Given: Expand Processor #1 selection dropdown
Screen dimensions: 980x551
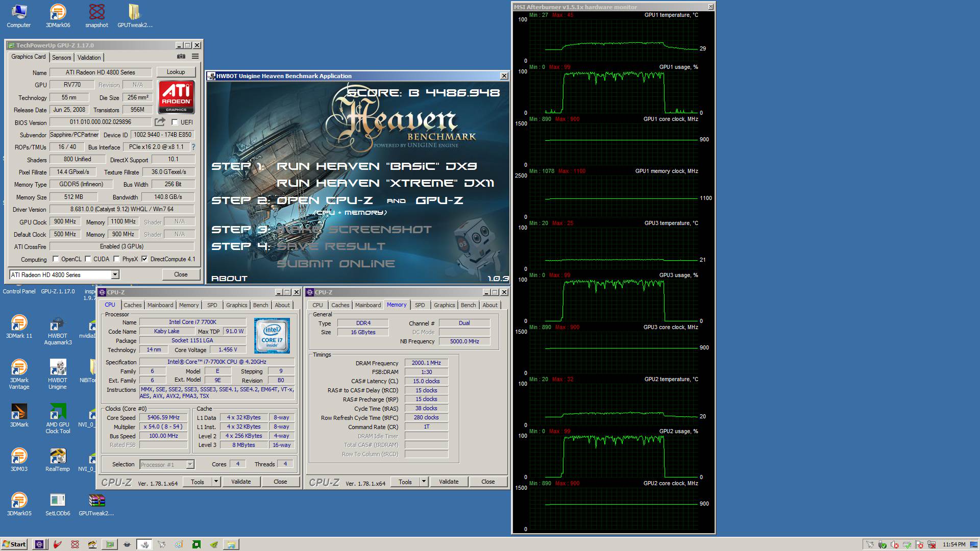Looking at the screenshot, I should [190, 464].
